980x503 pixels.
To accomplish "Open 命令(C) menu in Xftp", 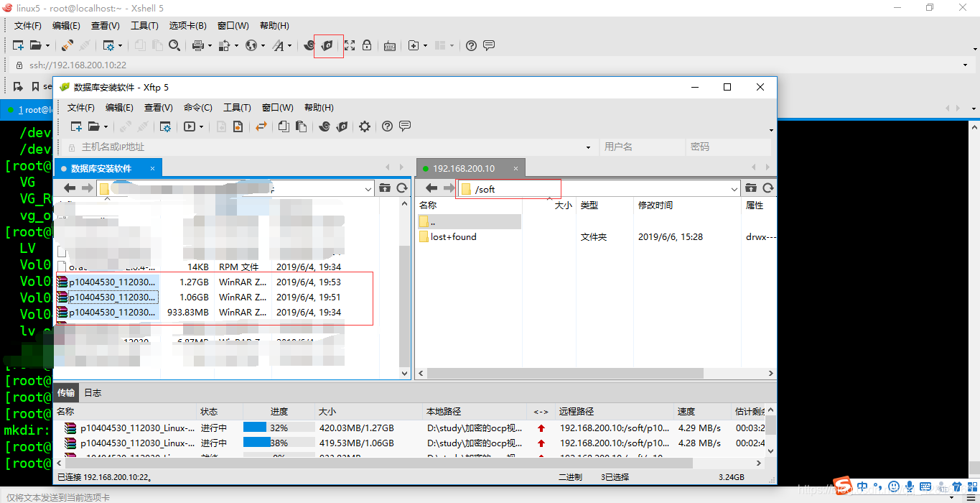I will tap(198, 108).
